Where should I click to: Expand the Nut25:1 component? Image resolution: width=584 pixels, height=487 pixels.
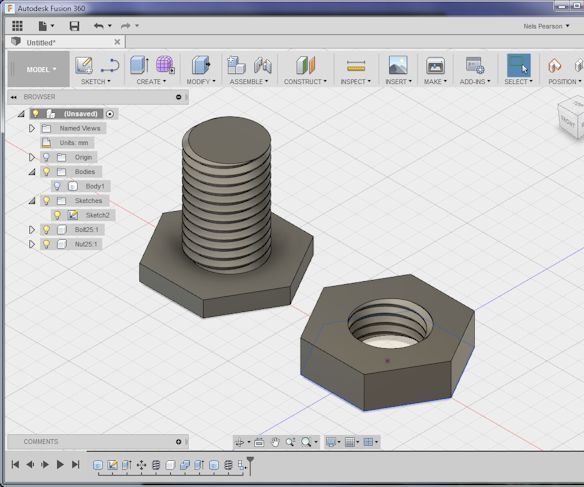(32, 244)
